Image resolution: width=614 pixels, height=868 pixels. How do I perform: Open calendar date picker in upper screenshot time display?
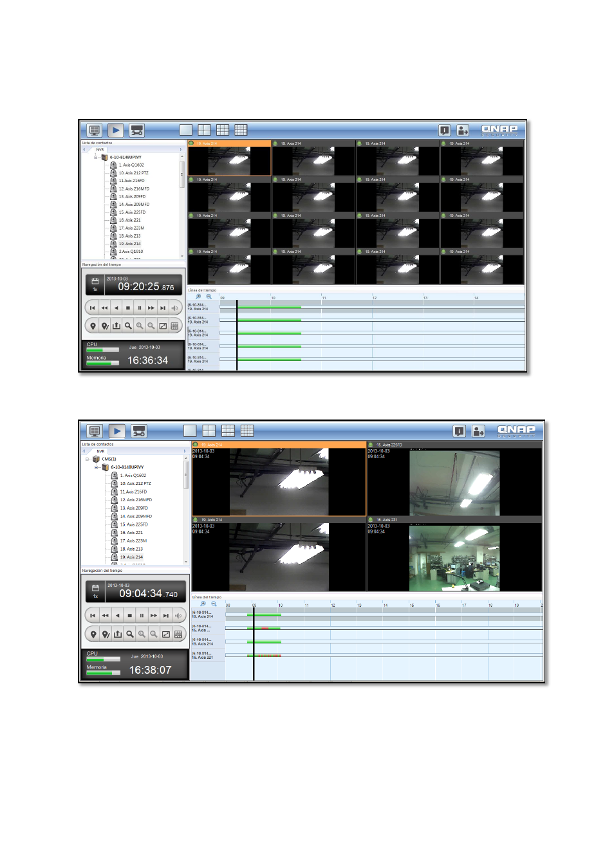(x=95, y=281)
